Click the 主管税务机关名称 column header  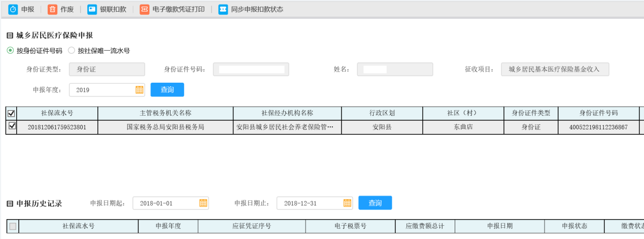point(165,113)
